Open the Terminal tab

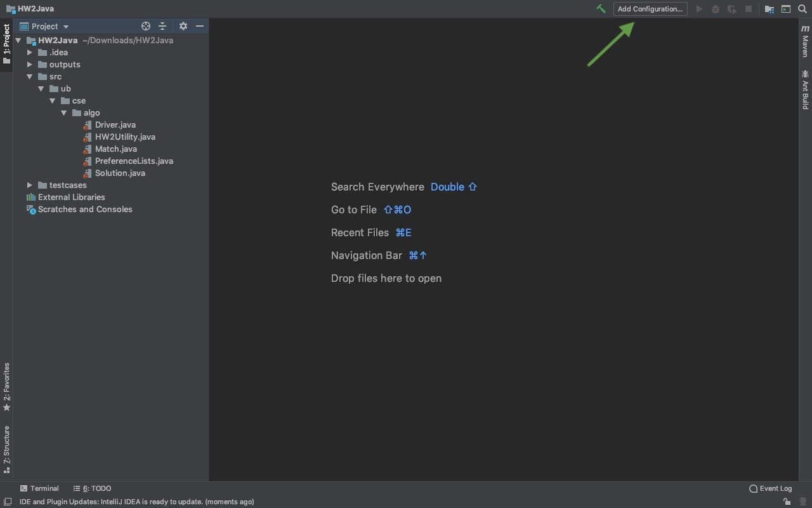[39, 488]
